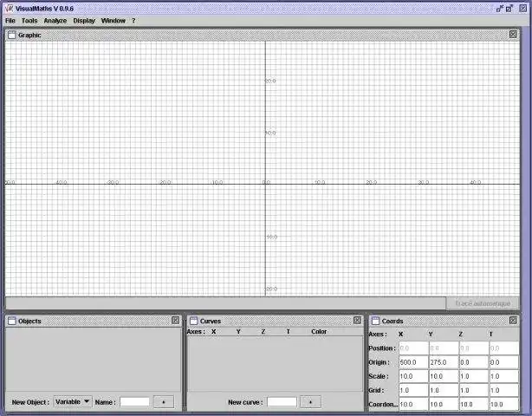Click the Tracé automatique button
The image size is (532, 416).
tap(483, 303)
